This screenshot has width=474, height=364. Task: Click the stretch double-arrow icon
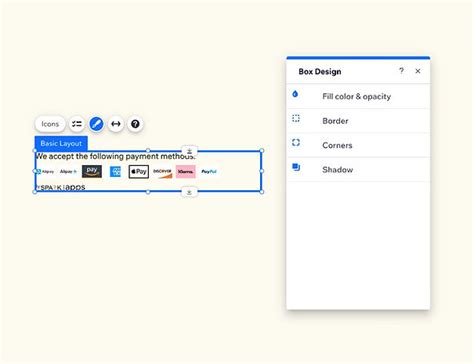coord(116,124)
